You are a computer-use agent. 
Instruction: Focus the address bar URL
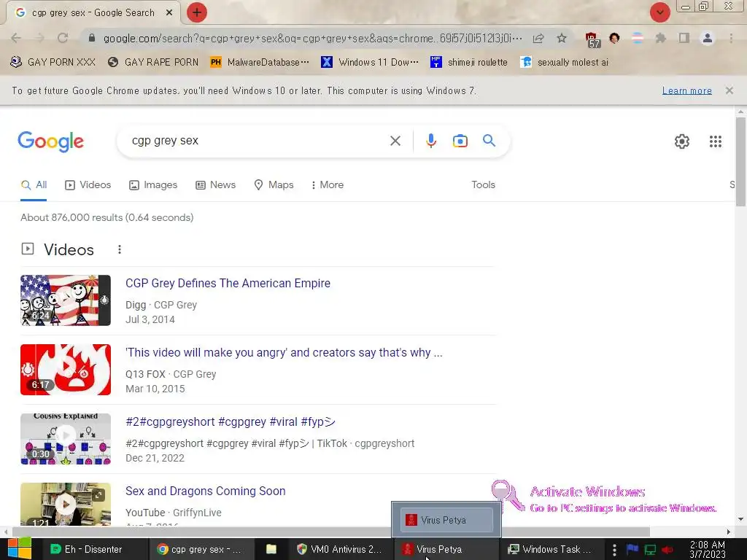coord(312,38)
